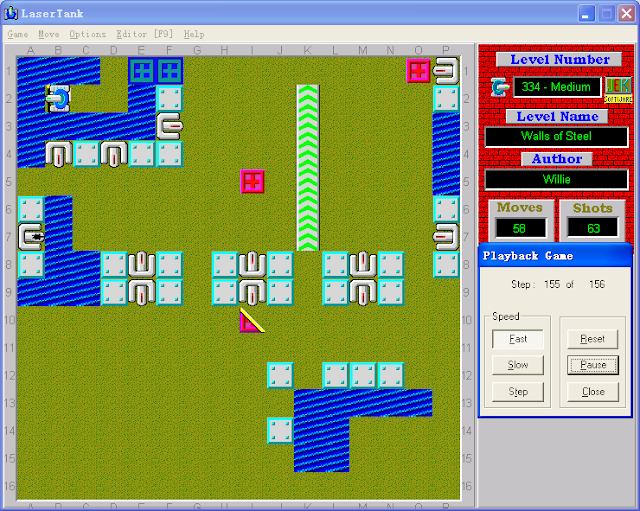This screenshot has width=640, height=511.
Task: Click the destroyed anti-tank at A7
Action: point(31,237)
